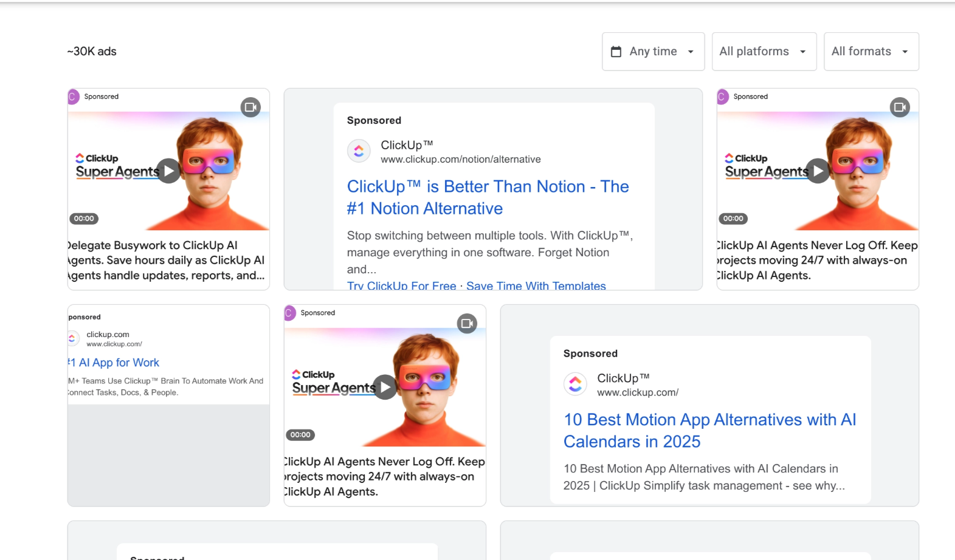Image resolution: width=955 pixels, height=560 pixels.
Task: Click dropdown arrow next to Any time
Action: point(691,52)
